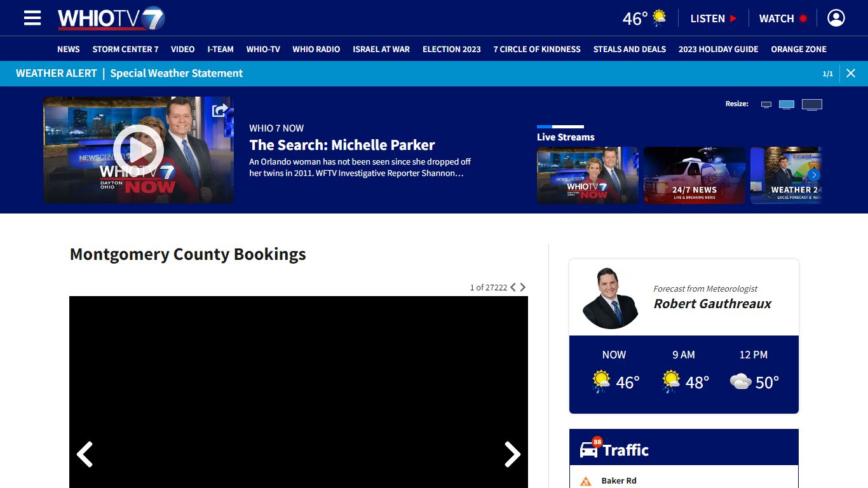Open the Traffic section heading
Screen dimensions: 868x488
point(626,450)
